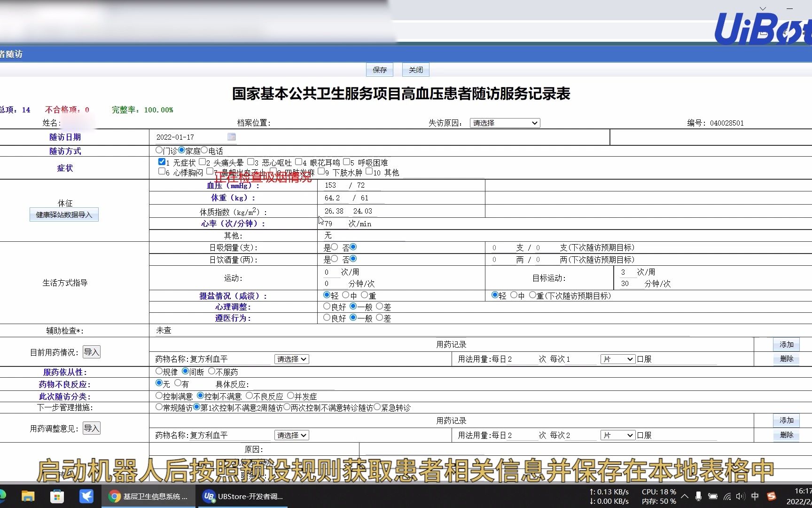
Task: Click 删除 in current medication record
Action: (x=786, y=358)
